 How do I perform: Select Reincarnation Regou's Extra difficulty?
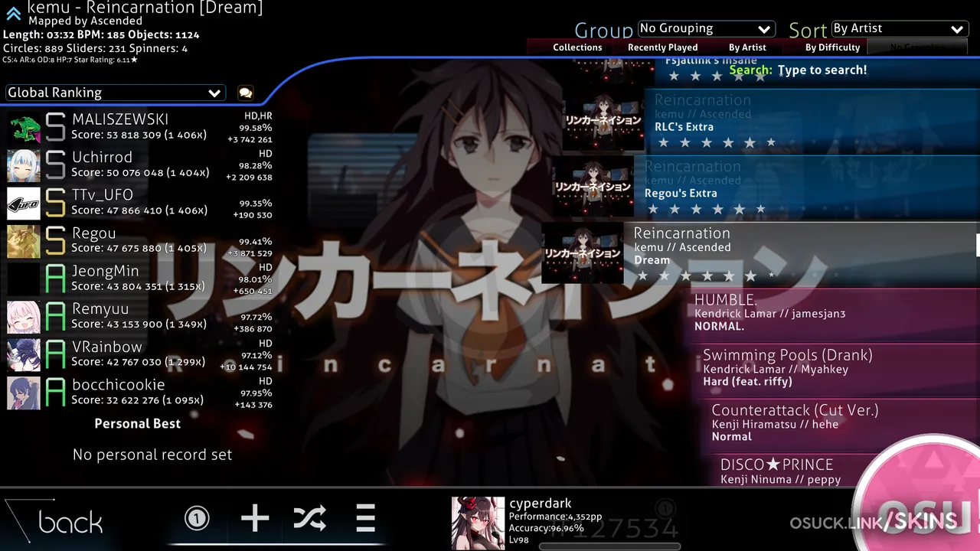766,187
